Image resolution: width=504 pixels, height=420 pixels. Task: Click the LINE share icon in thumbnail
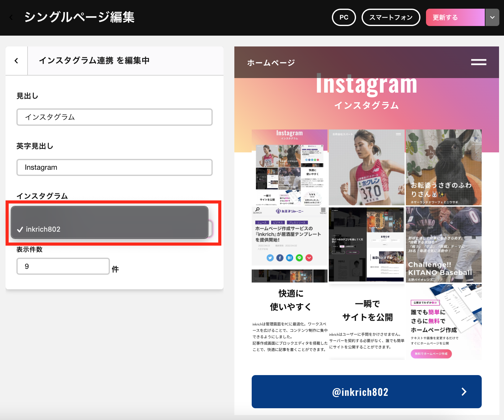click(x=299, y=258)
